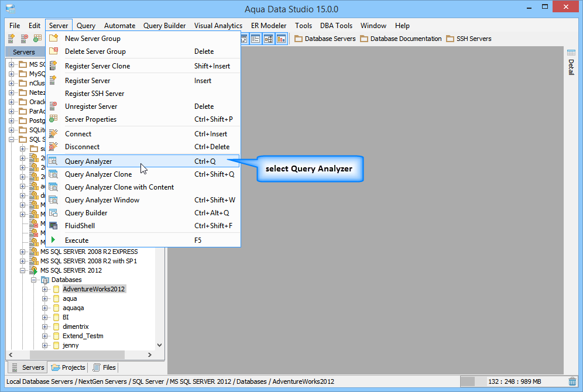Click the Register Server toolbar icon
Screen dimensions: 583x392
[x=11, y=38]
